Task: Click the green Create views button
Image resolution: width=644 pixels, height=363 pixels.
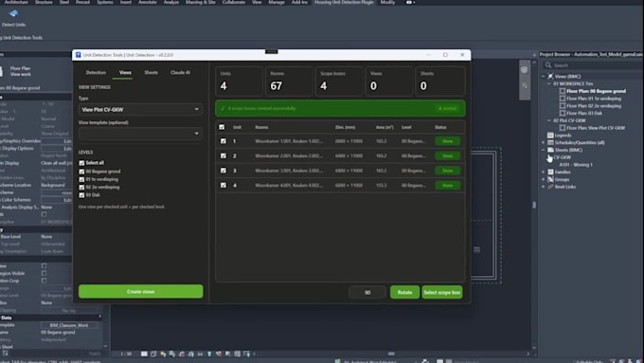Action: tap(140, 292)
